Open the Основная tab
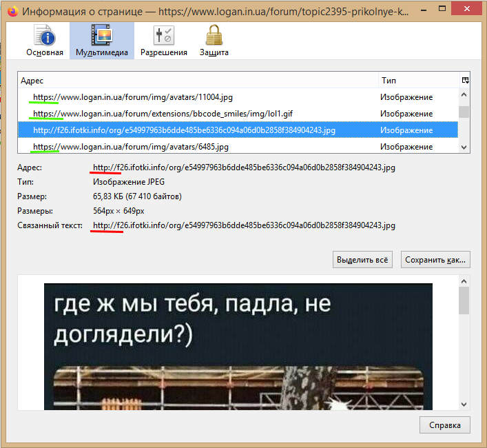 (x=44, y=41)
